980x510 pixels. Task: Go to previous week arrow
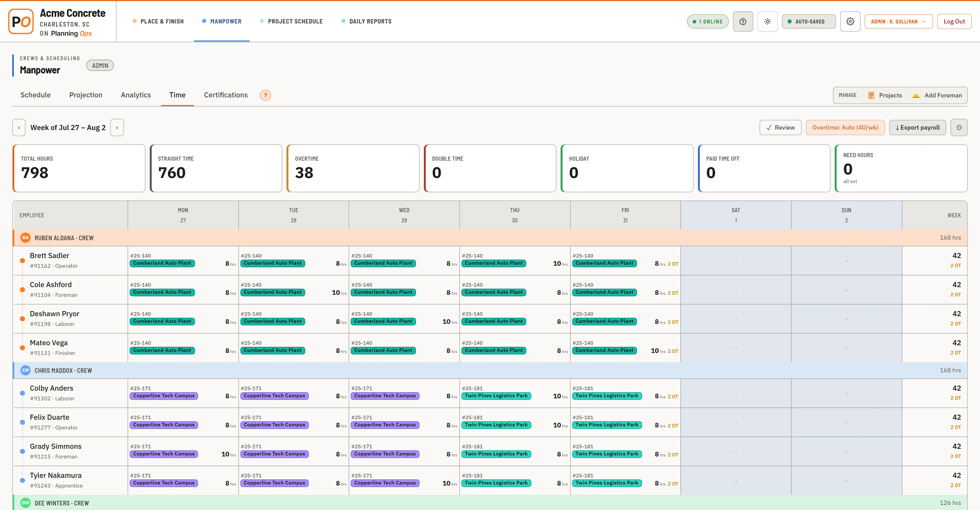click(x=19, y=128)
